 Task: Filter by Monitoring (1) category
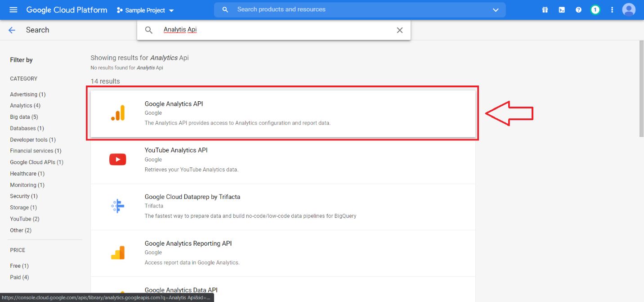[x=27, y=185]
